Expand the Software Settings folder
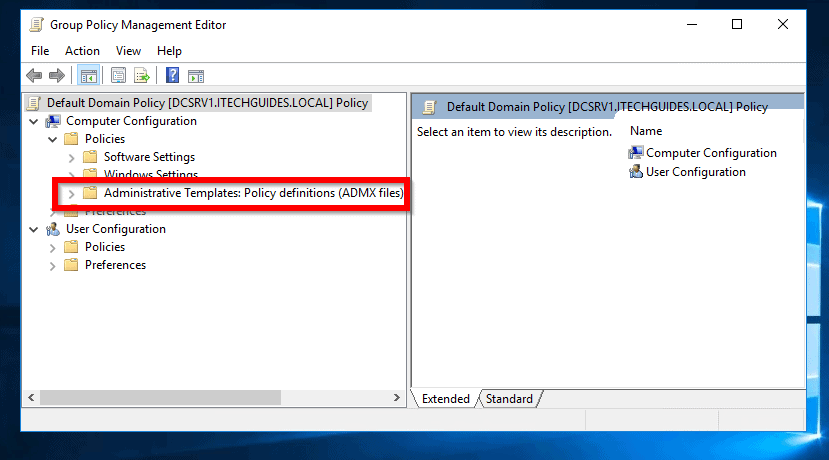Screen dimensions: 829x460 [x=71, y=157]
